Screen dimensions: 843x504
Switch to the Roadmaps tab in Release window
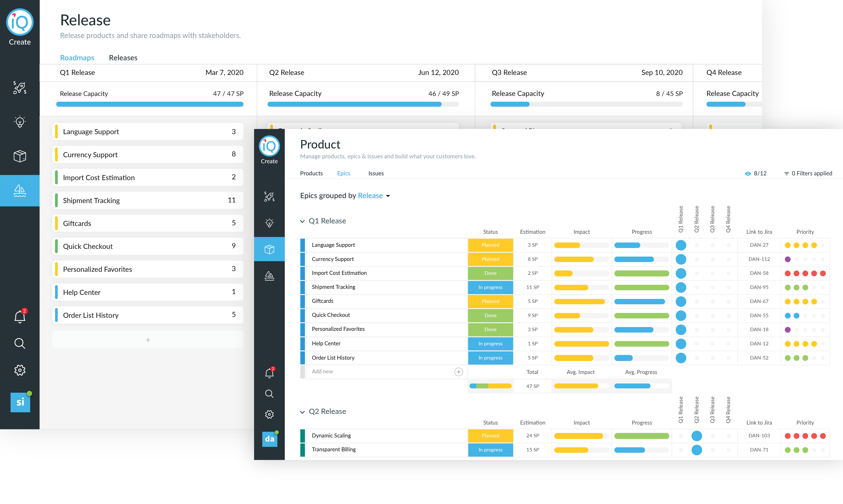coord(77,58)
